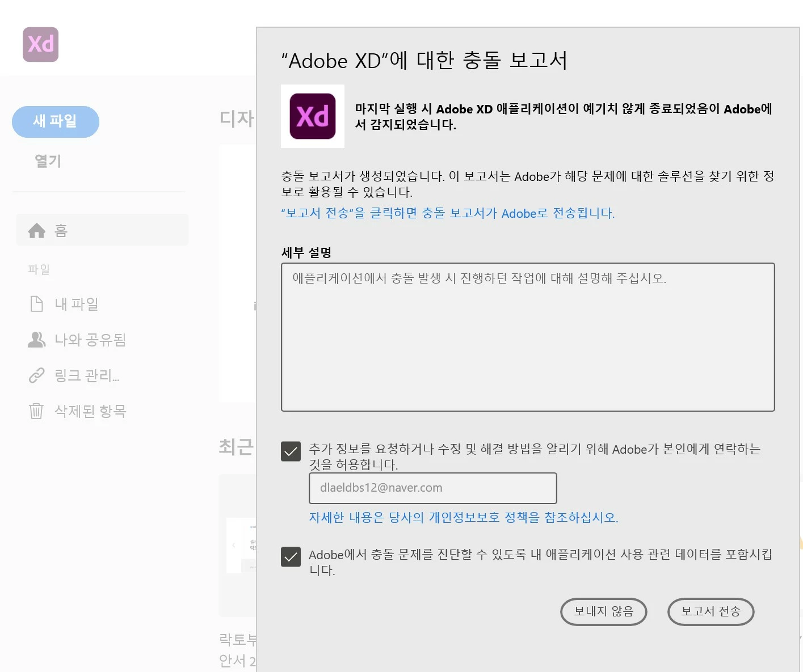Click the people icon beside 나와 공유됨
The height and width of the screenshot is (672, 803).
click(36, 340)
